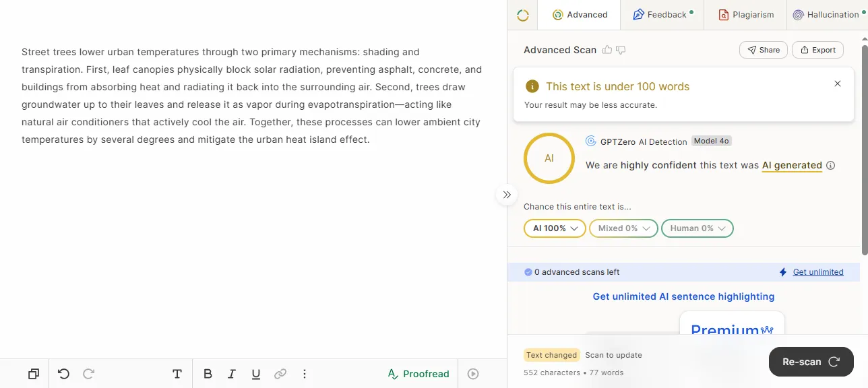
Task: Toggle underline formatting
Action: coord(256,374)
